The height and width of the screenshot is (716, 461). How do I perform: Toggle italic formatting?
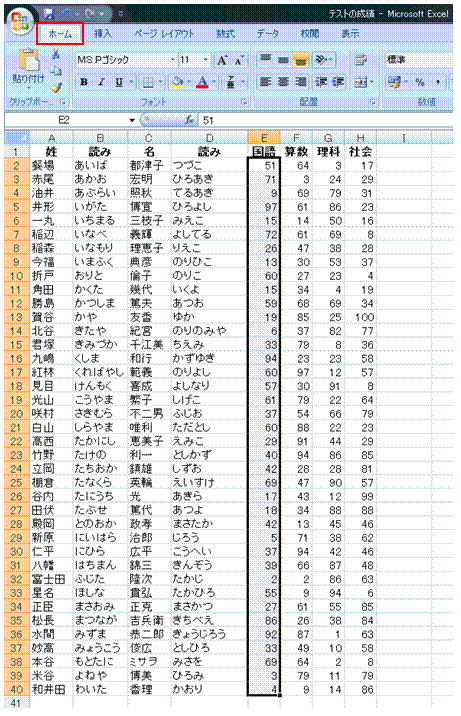coord(101,82)
